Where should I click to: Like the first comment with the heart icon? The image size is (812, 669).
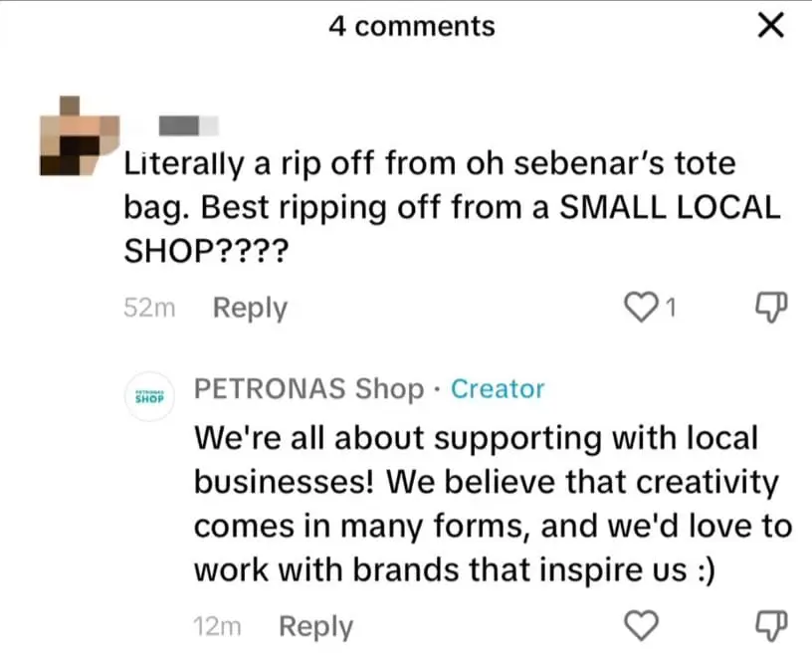[642, 307]
